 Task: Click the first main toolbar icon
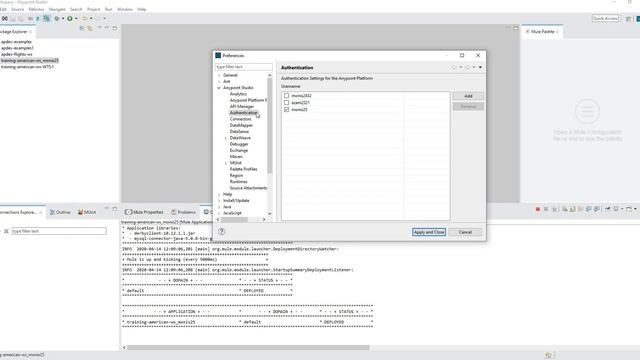click(x=4, y=18)
